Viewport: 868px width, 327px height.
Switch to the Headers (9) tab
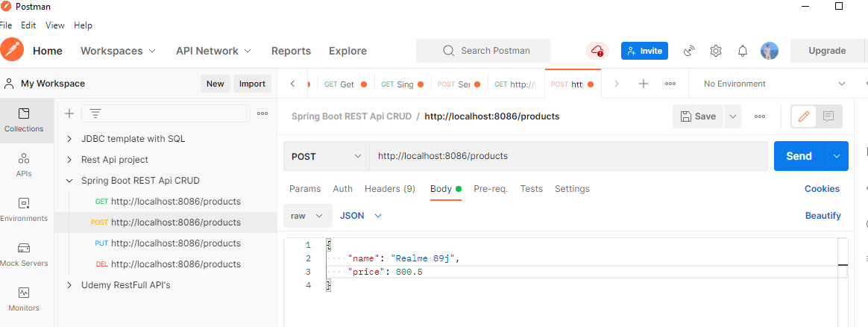pos(390,189)
